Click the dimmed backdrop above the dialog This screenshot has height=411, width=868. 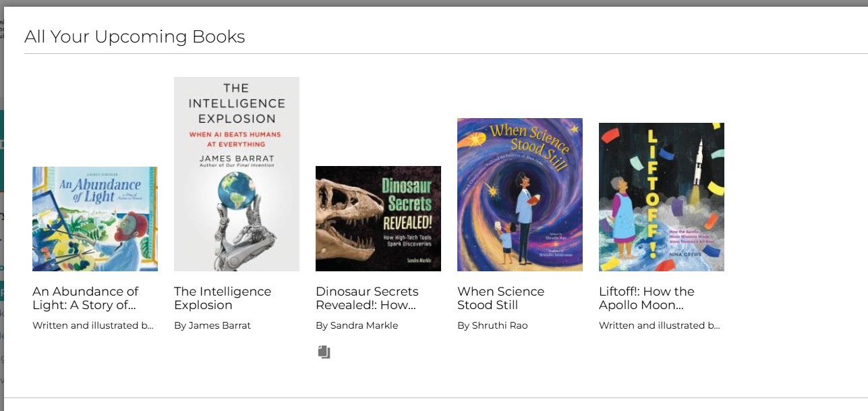tap(432, 3)
